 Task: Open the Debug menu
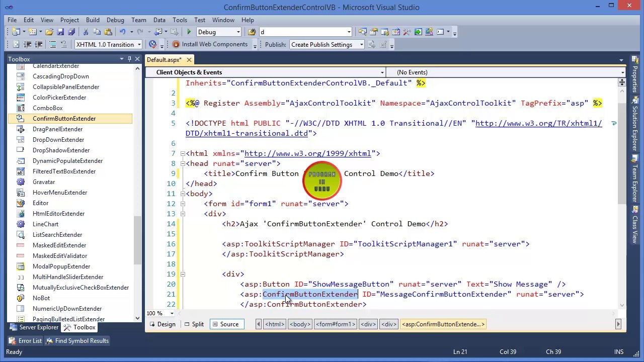click(x=115, y=20)
